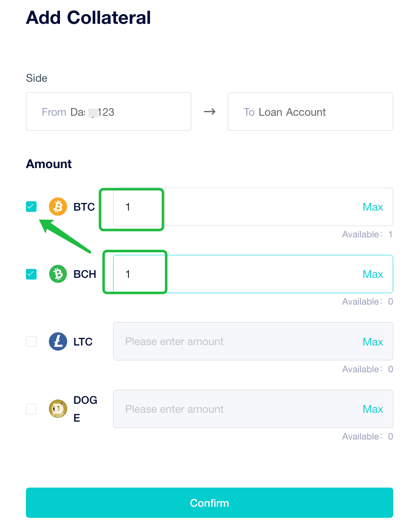This screenshot has width=420, height=531.
Task: Click the blue Litecoin logo
Action: click(58, 341)
